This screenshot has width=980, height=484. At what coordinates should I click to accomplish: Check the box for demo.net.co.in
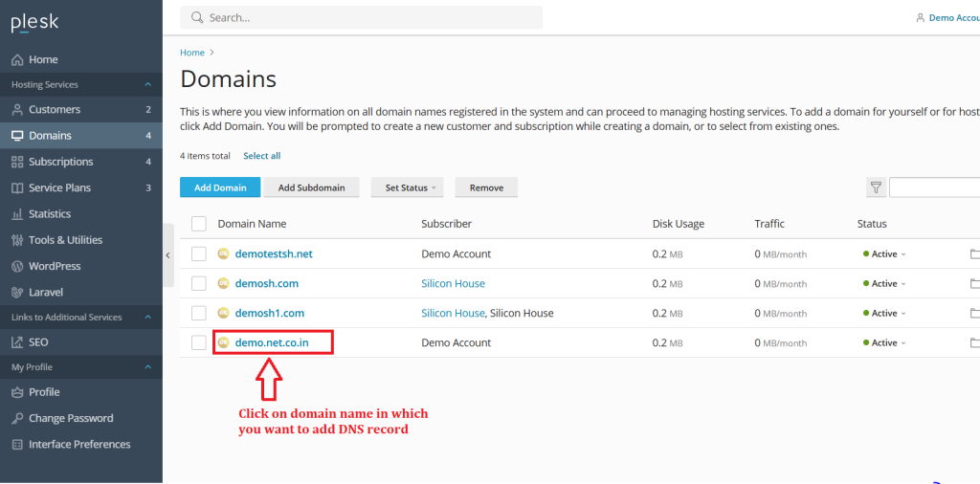point(199,342)
